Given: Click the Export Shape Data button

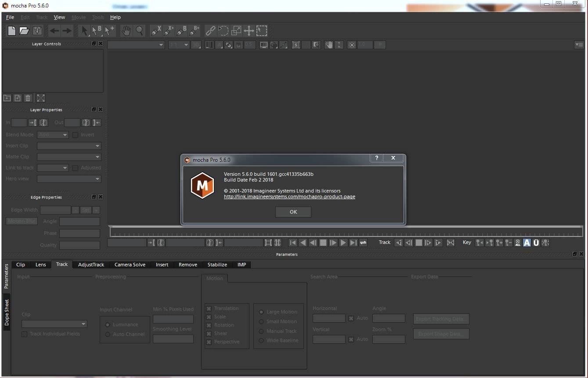Looking at the screenshot, I should click(441, 334).
